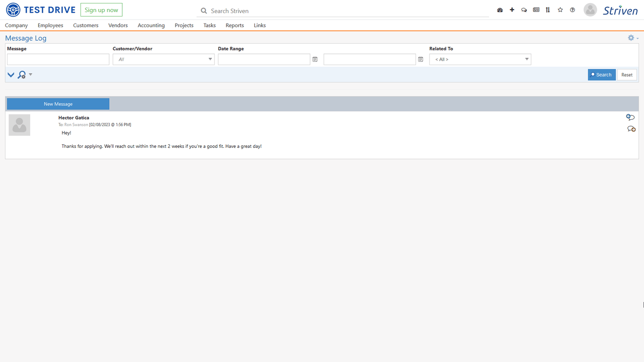
Task: Open the dashboard gauge icon in header
Action: [x=500, y=10]
